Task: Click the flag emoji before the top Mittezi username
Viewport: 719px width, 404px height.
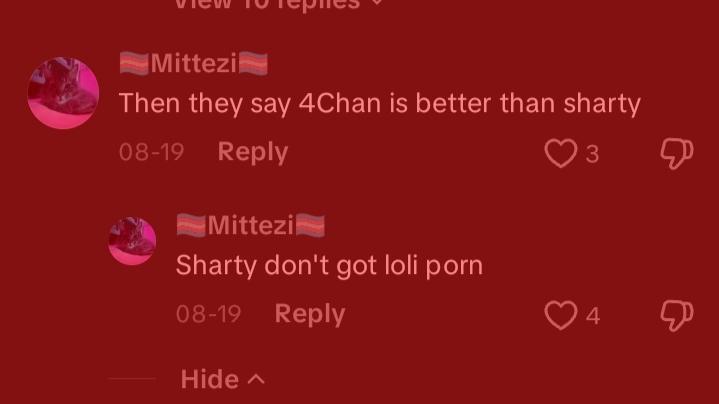Action: click(x=134, y=63)
